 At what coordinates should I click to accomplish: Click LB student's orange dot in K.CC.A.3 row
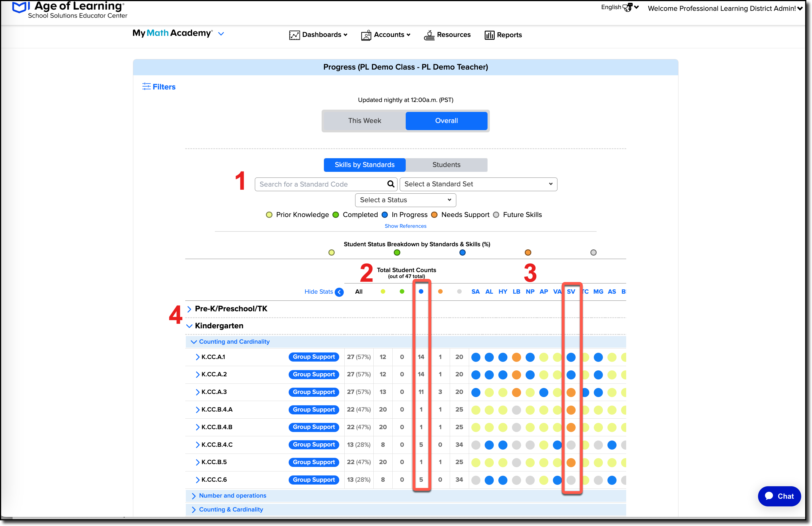[517, 392]
